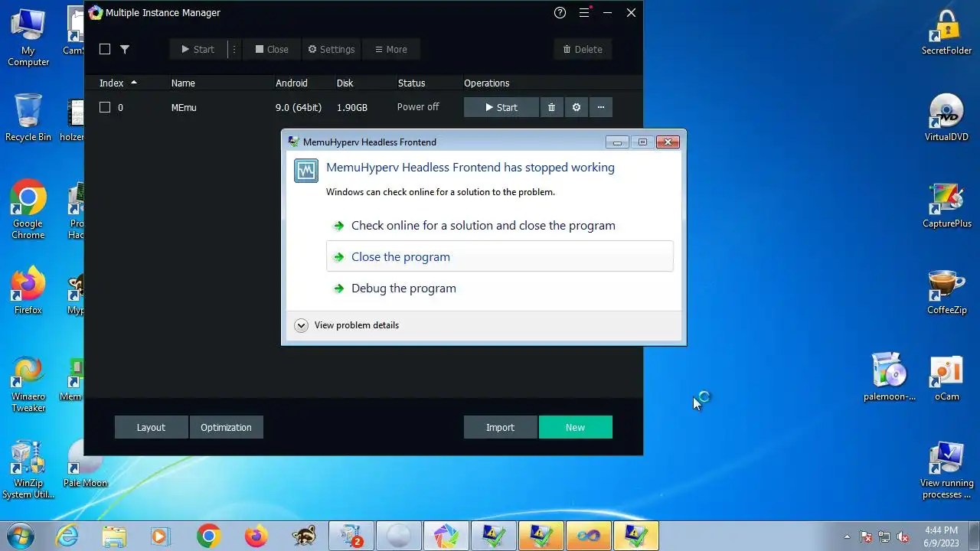Open the hamburger menu in Multiple Instance Manager title bar
The width and height of the screenshot is (980, 551).
click(585, 13)
